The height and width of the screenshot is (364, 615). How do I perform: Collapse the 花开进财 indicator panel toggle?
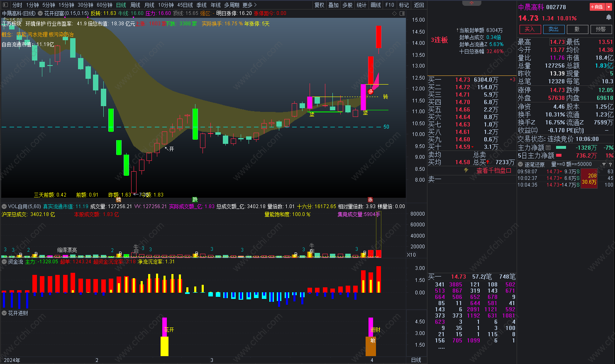pyautogui.click(x=4, y=313)
